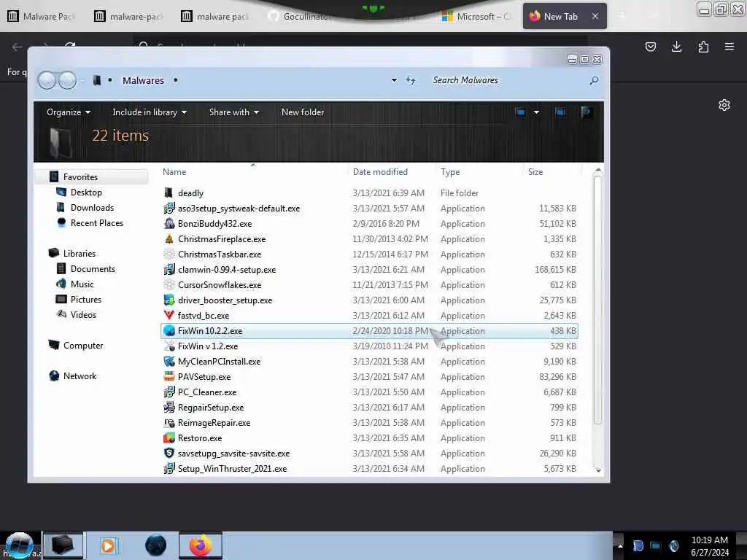Toggle the preview pane icon
The height and width of the screenshot is (560, 747).
click(x=560, y=112)
